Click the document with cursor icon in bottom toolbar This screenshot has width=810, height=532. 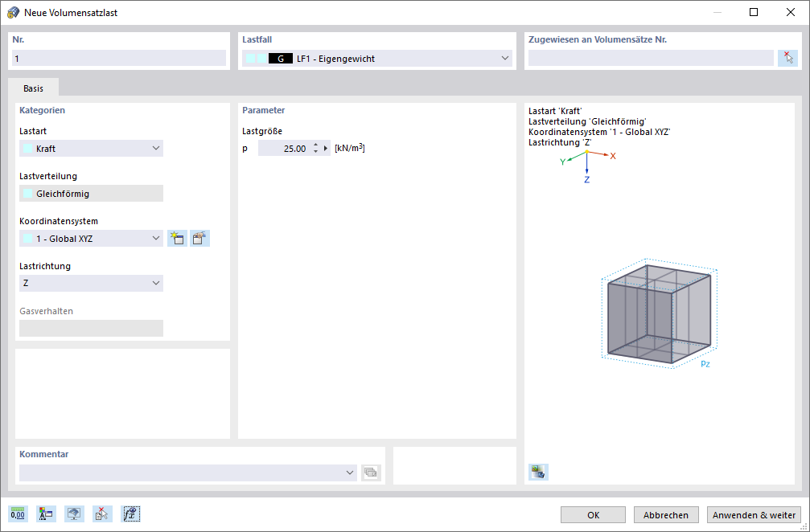[102, 514]
